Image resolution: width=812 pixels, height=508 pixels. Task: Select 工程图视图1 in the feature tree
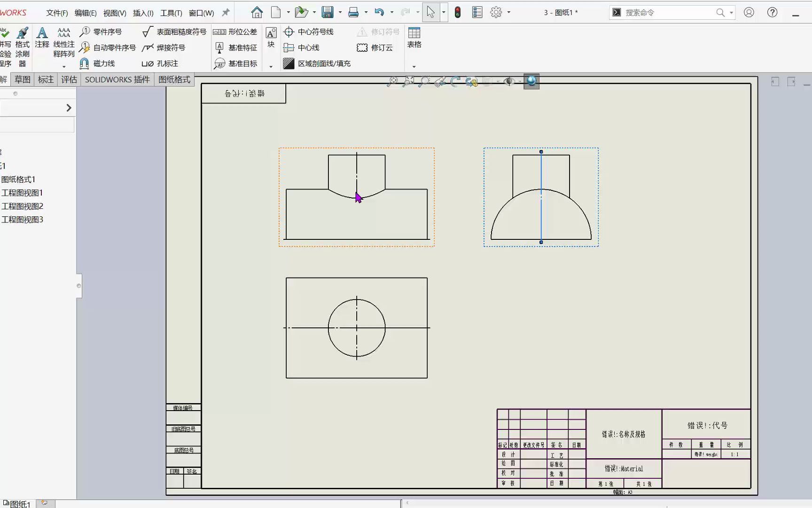(22, 192)
